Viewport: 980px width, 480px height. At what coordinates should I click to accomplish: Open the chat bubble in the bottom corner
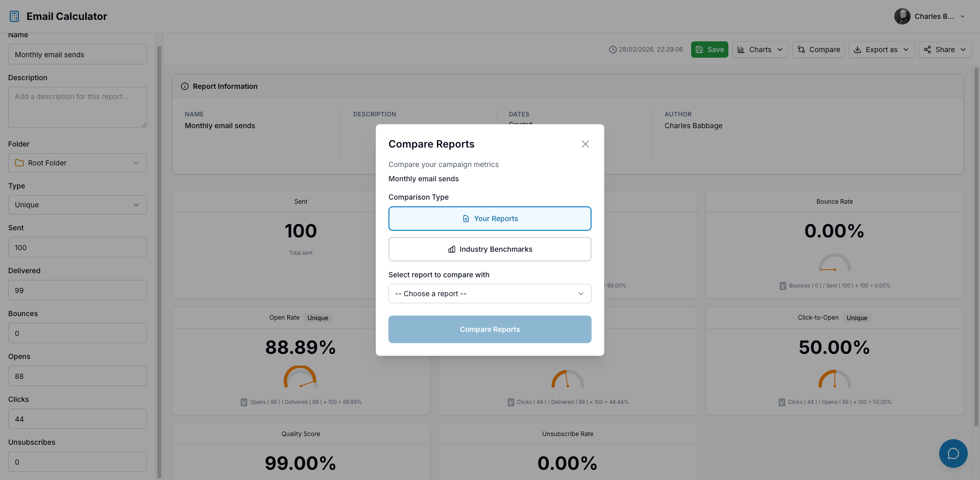point(953,453)
